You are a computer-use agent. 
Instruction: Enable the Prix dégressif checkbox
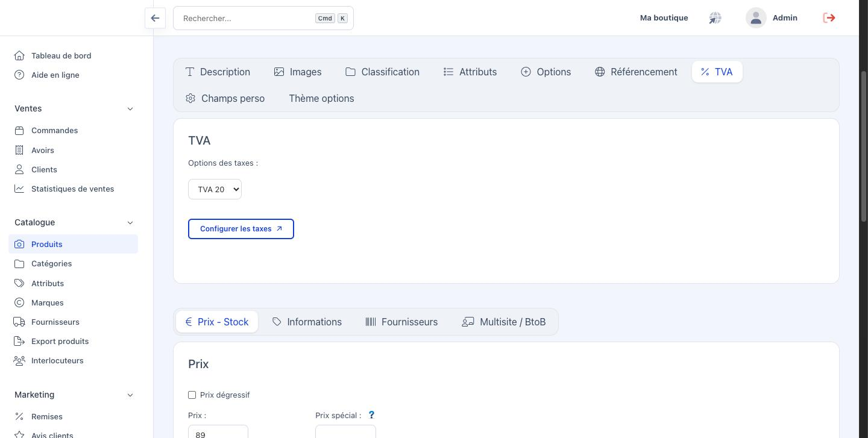click(x=192, y=395)
